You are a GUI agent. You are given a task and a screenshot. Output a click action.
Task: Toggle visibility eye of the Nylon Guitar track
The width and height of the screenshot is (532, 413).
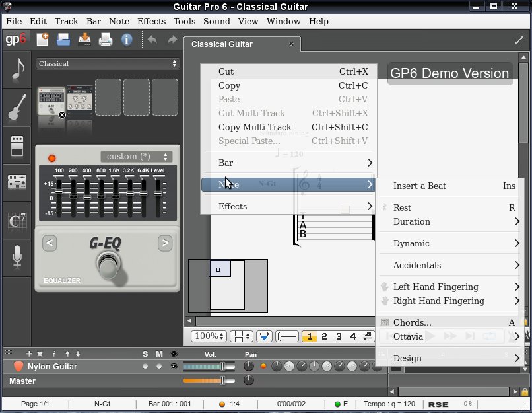(174, 367)
